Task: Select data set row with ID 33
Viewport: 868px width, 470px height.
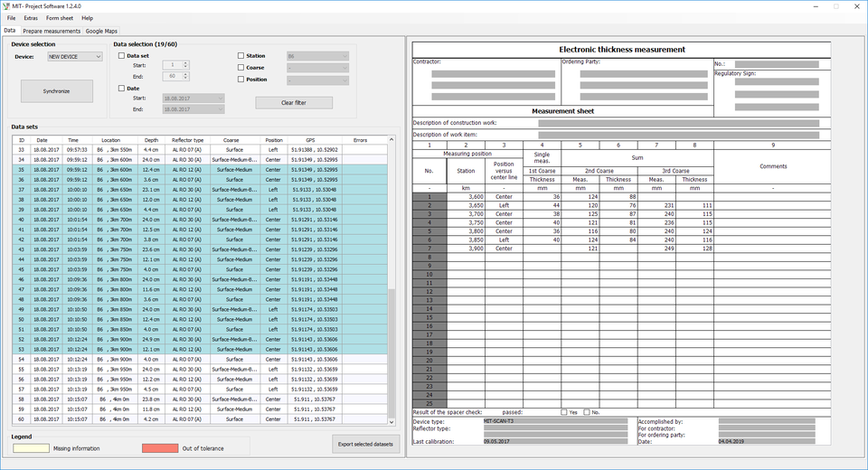Action: [200, 149]
